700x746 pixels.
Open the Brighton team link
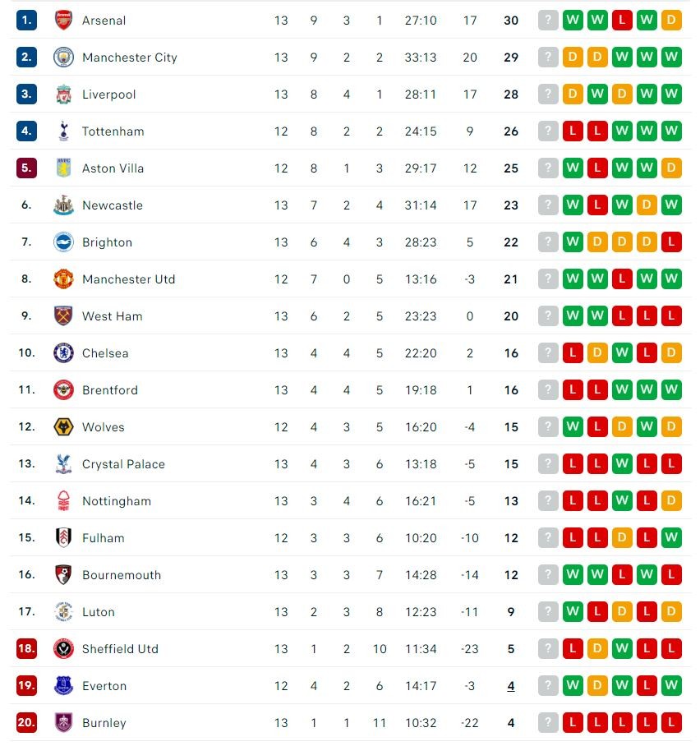tap(107, 242)
